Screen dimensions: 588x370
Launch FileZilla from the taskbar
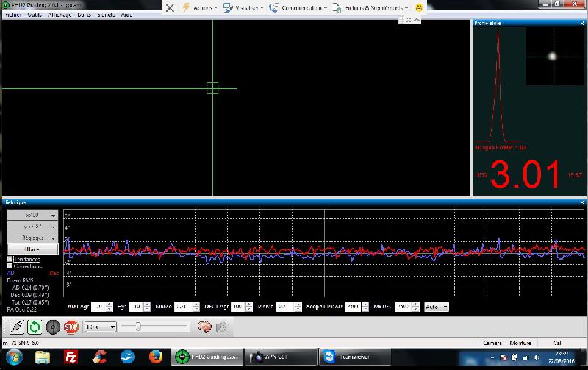pos(71,357)
